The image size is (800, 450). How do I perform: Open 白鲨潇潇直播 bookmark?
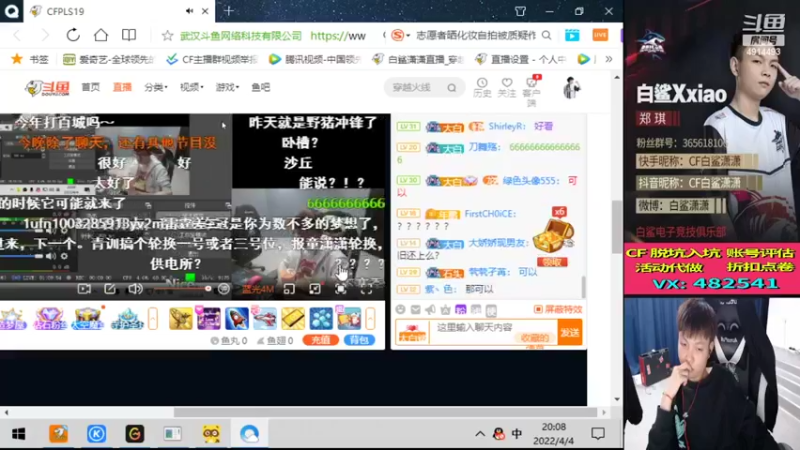pyautogui.click(x=418, y=60)
